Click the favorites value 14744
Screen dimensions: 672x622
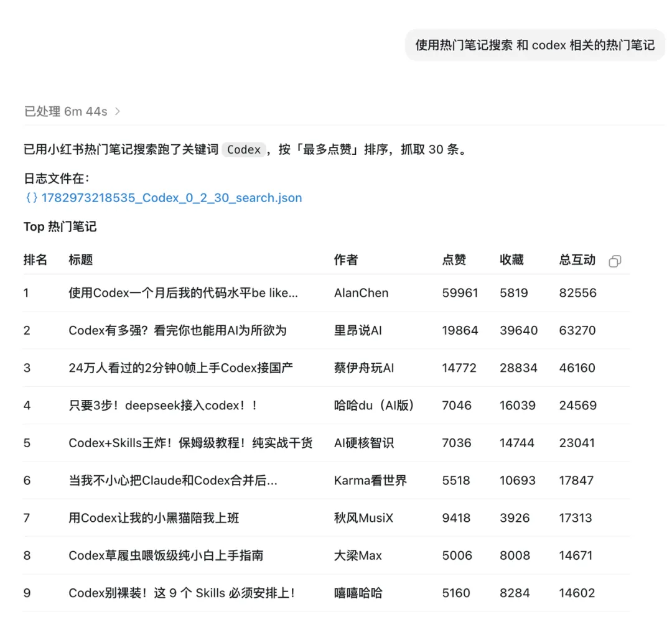coord(517,443)
